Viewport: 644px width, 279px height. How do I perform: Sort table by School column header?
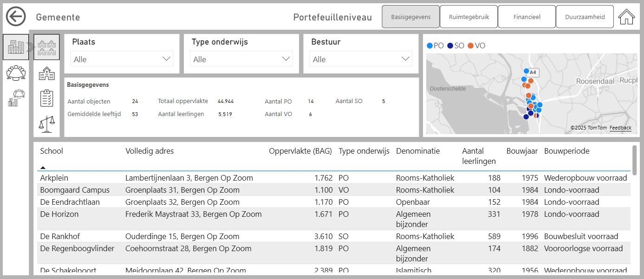pyautogui.click(x=52, y=151)
